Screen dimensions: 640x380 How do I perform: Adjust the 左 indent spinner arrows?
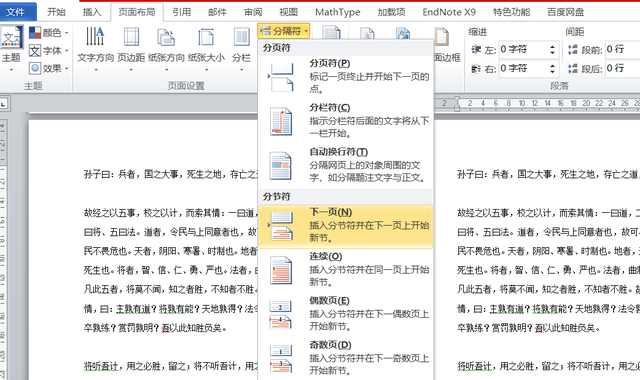[x=553, y=50]
